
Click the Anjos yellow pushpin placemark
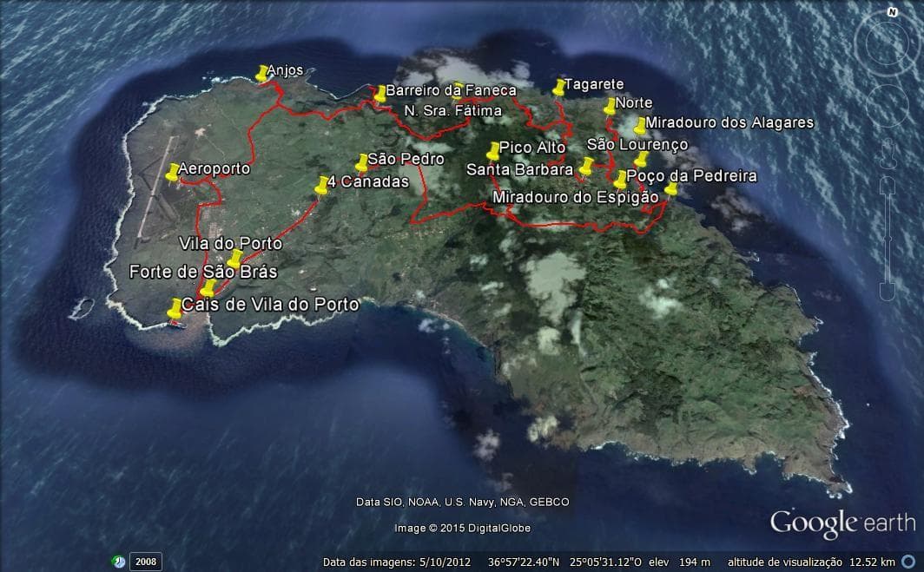pos(261,74)
